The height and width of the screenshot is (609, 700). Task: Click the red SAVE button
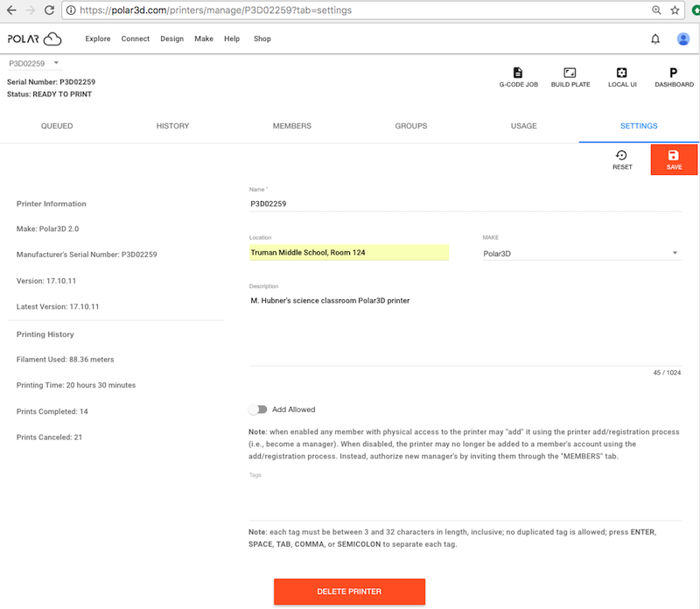click(674, 160)
